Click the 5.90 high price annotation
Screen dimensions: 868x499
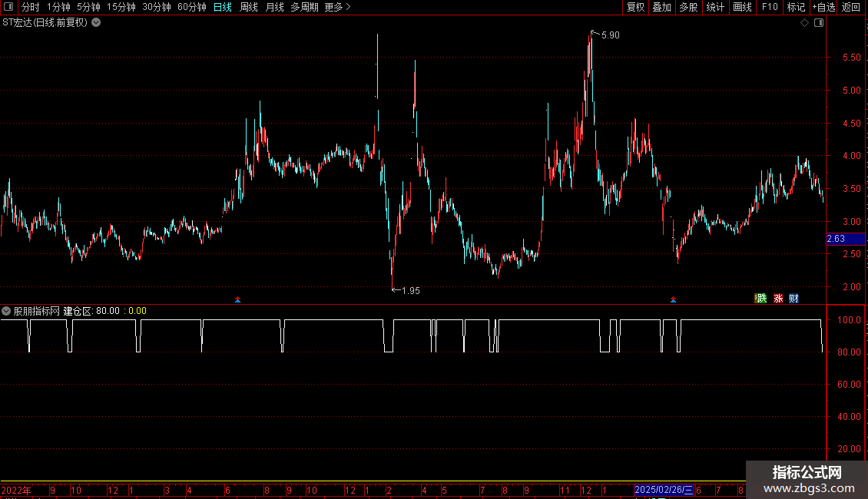[611, 35]
